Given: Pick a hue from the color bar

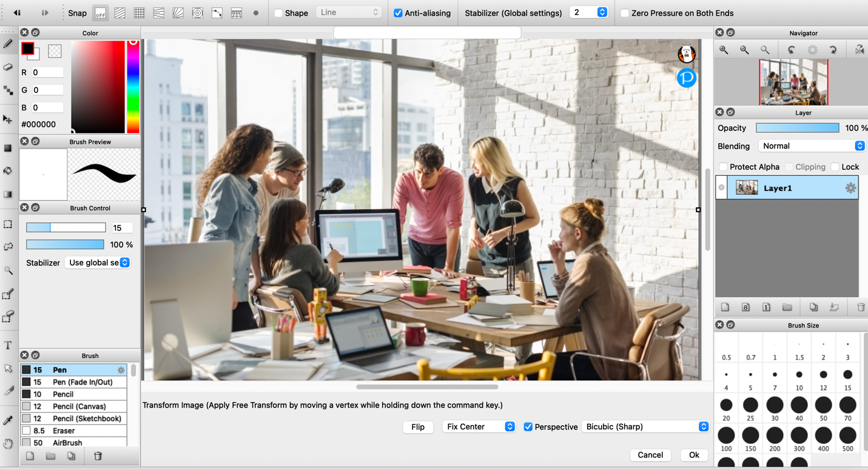Looking at the screenshot, I should click(133, 87).
